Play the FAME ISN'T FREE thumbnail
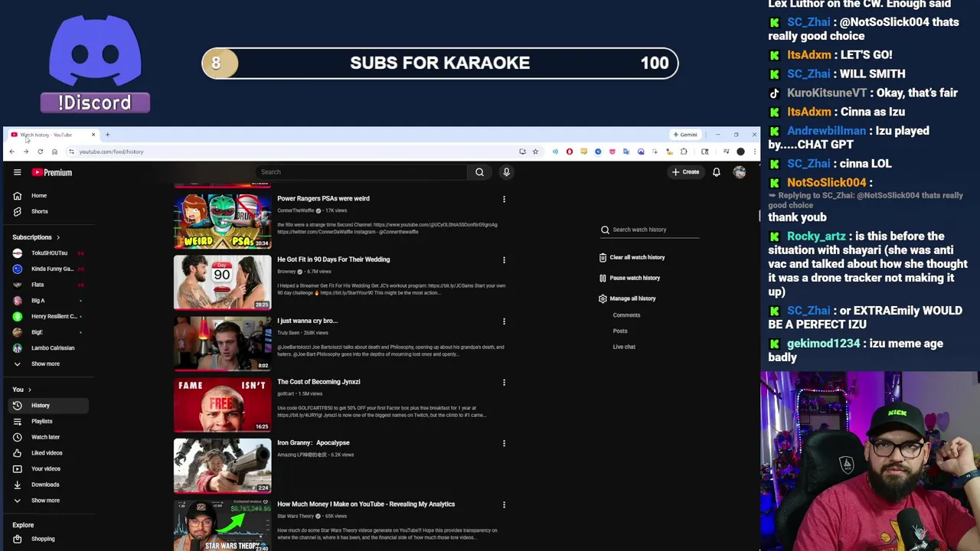Viewport: 980px width, 551px height. (222, 405)
